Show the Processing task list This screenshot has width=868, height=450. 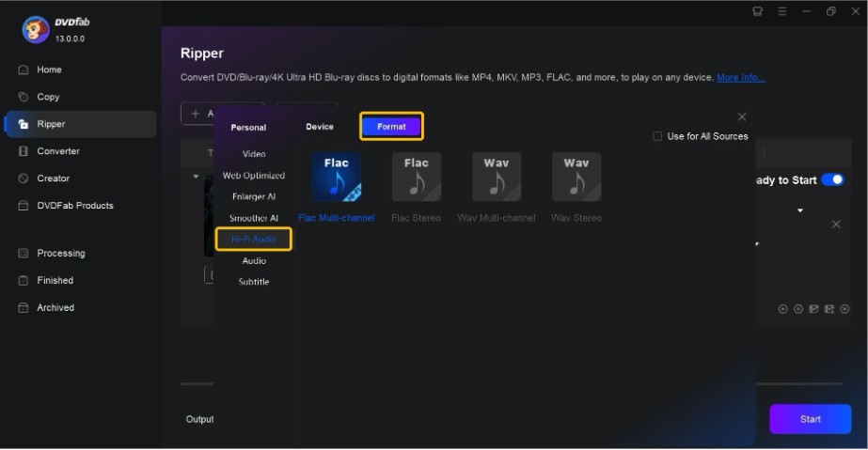click(61, 254)
